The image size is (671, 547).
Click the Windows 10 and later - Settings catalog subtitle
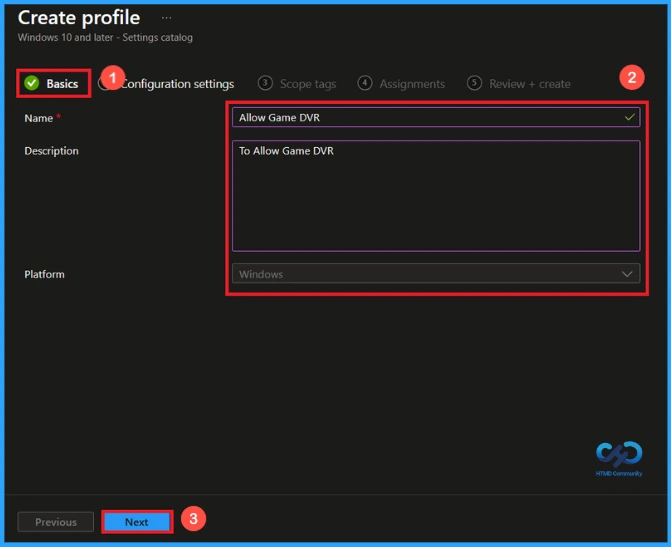105,38
